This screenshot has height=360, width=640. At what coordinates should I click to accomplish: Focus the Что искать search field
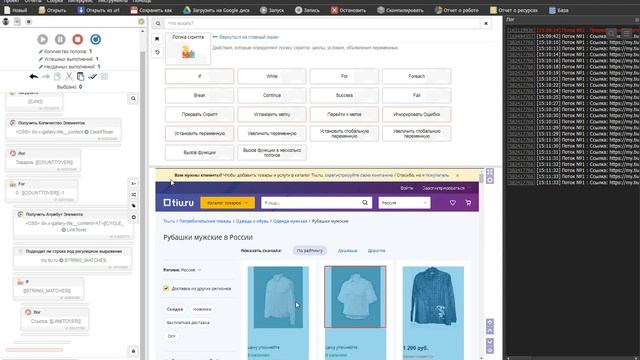(x=322, y=24)
